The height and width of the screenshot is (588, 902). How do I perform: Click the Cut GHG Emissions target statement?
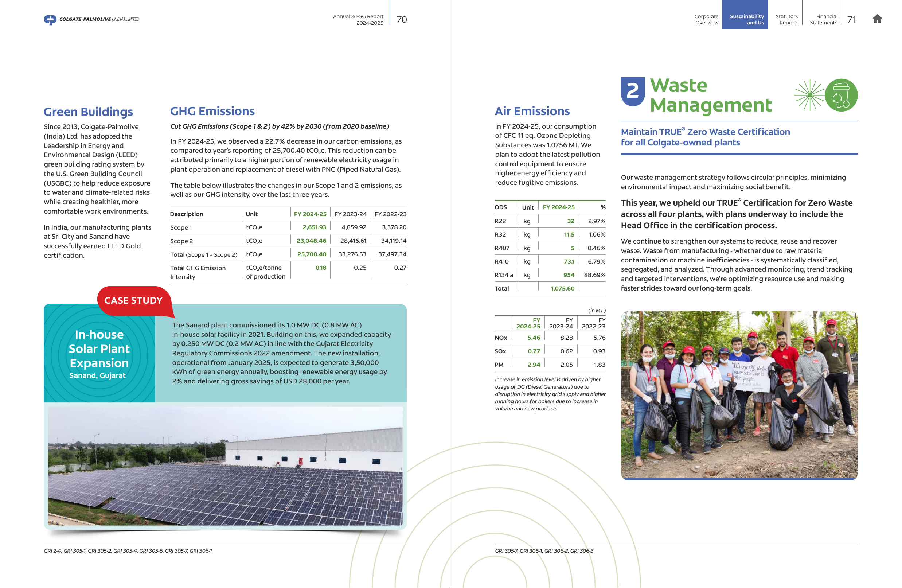click(x=280, y=126)
